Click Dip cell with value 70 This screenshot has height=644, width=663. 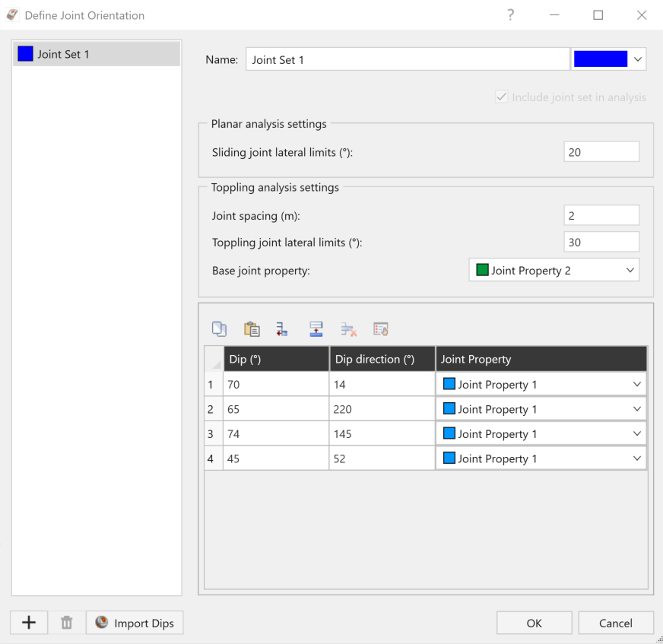click(276, 385)
